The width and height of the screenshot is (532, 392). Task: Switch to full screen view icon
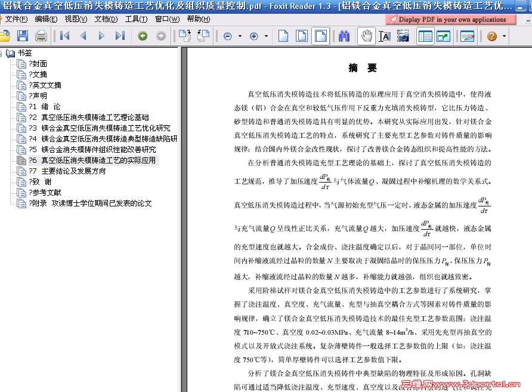tap(444, 36)
